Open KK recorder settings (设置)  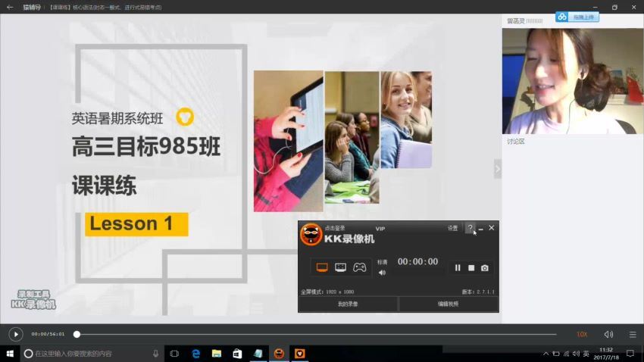(452, 228)
